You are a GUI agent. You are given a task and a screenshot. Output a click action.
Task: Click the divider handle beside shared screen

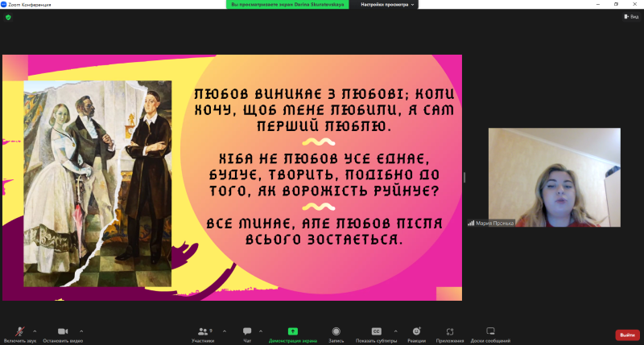coord(464,177)
